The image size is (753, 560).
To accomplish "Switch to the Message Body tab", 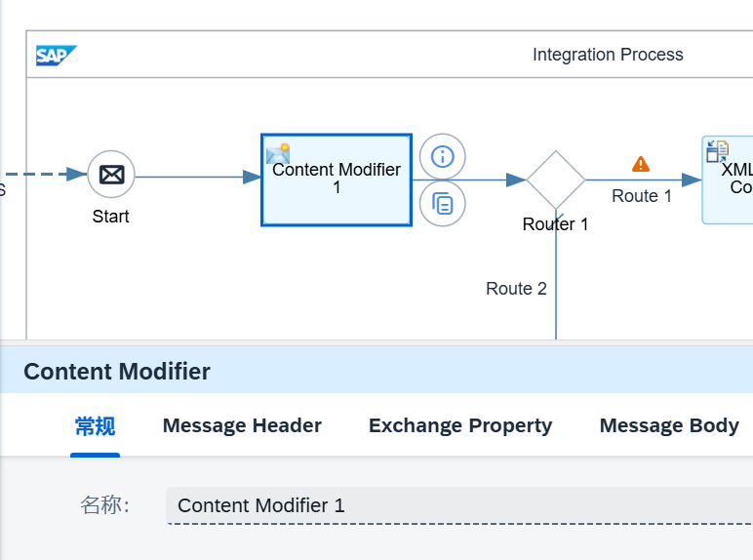I will pos(669,426).
